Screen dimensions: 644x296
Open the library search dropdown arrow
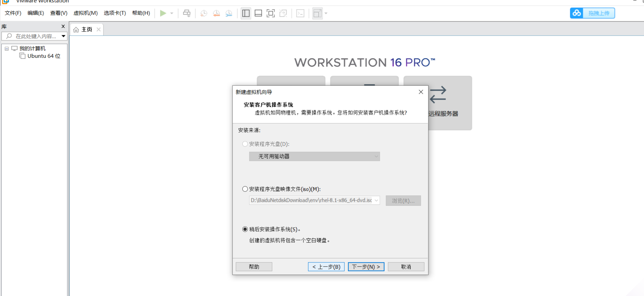64,36
